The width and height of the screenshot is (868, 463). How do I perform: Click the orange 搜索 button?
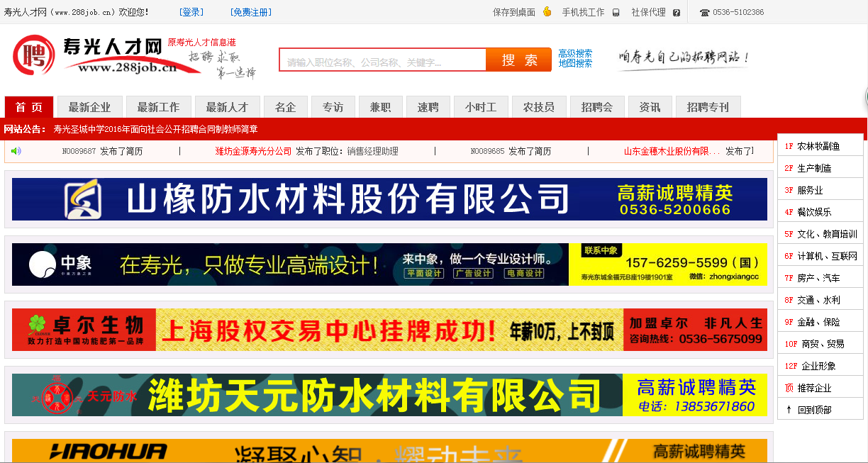tap(519, 60)
